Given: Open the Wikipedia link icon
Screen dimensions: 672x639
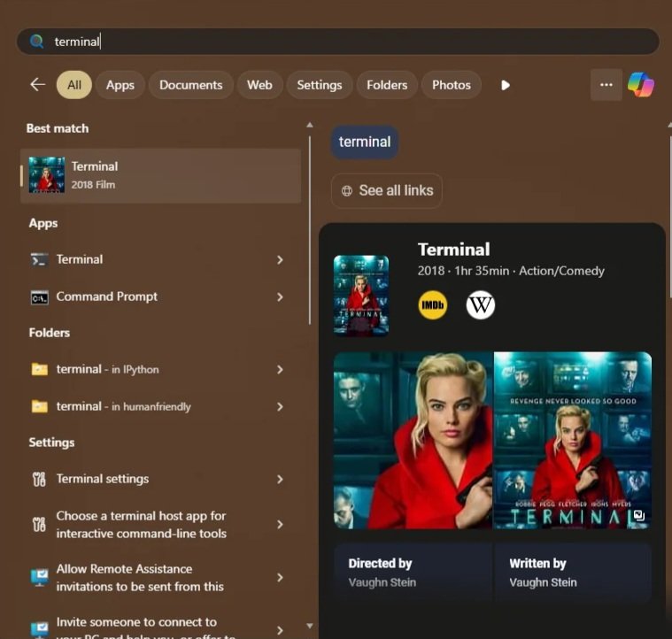Looking at the screenshot, I should (481, 305).
